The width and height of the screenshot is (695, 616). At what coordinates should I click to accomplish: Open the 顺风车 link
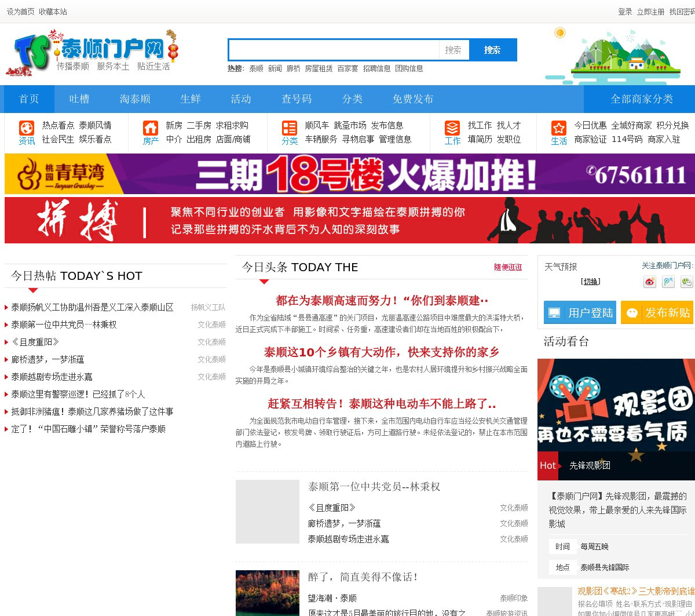[x=317, y=125]
